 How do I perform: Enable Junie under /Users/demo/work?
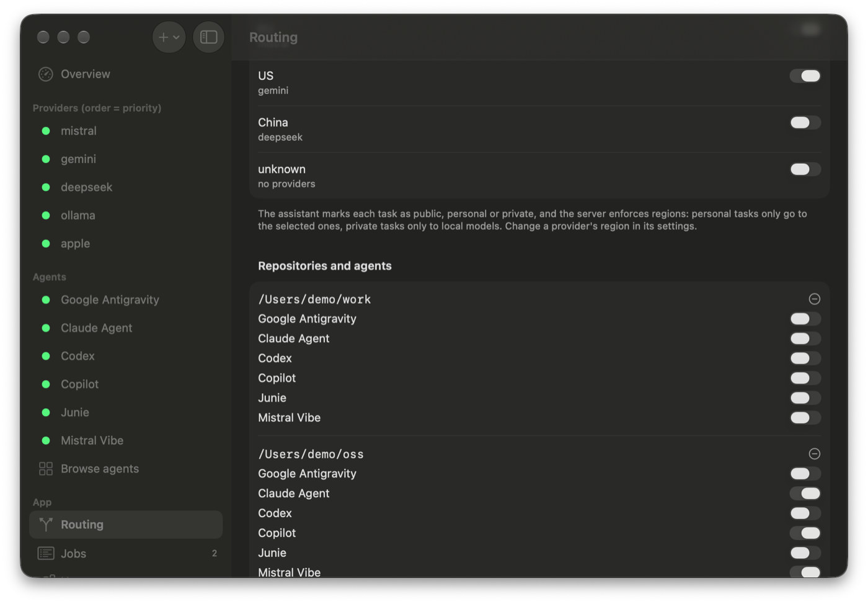pos(805,398)
